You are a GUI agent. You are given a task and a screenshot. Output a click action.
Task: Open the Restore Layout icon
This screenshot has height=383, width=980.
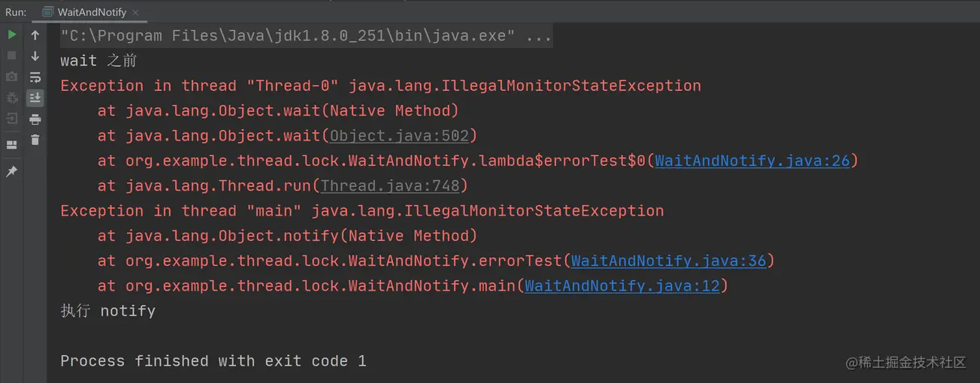[12, 144]
